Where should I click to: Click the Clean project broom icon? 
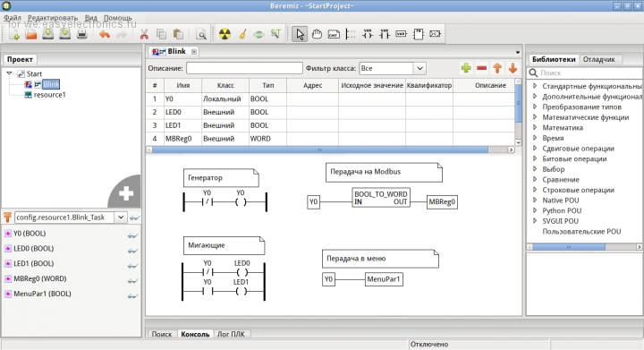[242, 34]
